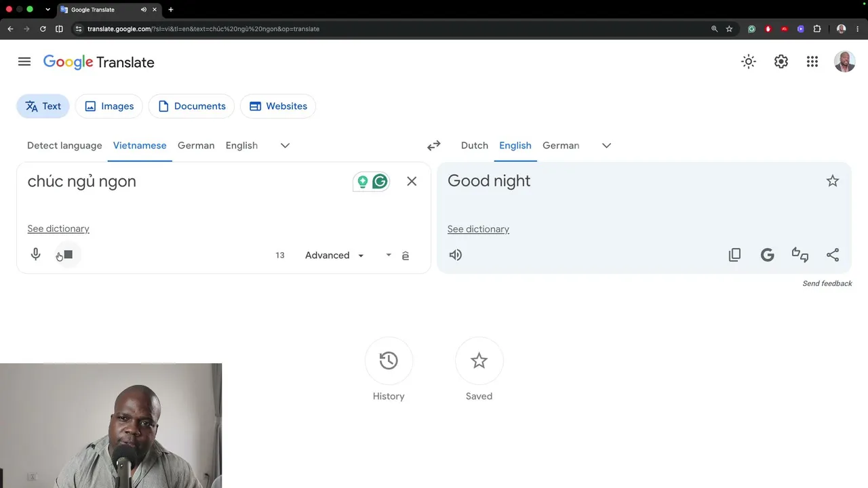Open the Advanced dropdown

334,256
